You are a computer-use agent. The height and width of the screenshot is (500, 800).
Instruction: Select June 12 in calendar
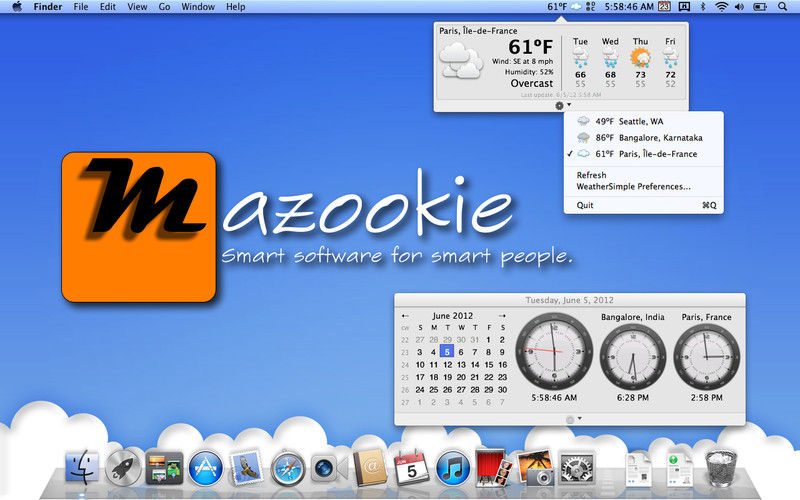(x=447, y=365)
